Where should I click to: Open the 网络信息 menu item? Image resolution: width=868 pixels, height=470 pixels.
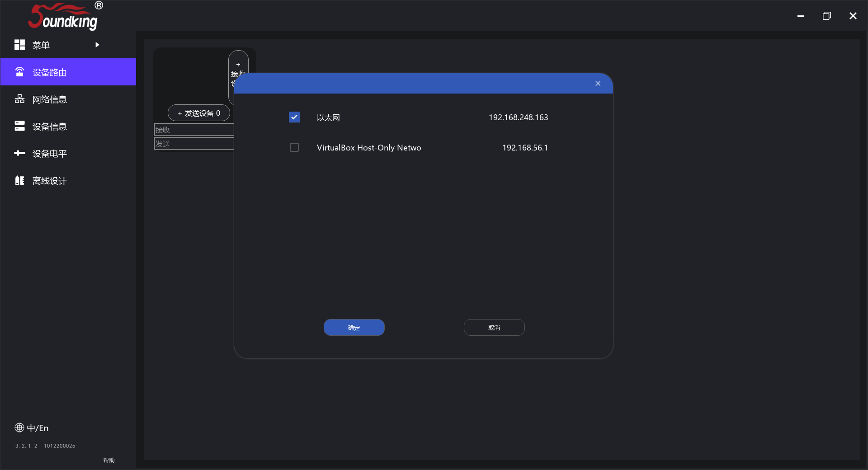50,99
